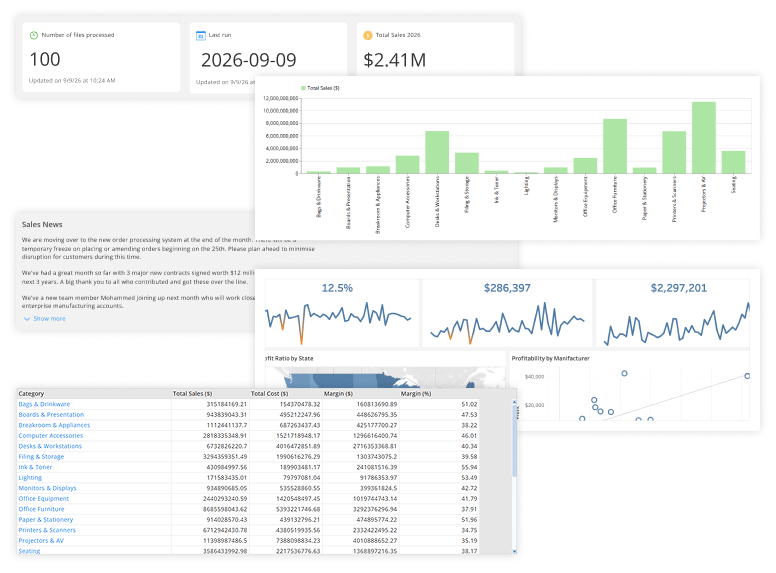Image resolution: width=776 pixels, height=573 pixels.
Task: Open the Paper & Stationery category link
Action: (x=46, y=520)
